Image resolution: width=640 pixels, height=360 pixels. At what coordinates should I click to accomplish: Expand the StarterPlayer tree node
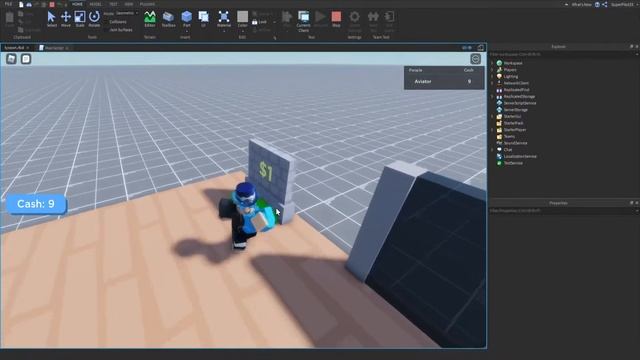point(492,130)
